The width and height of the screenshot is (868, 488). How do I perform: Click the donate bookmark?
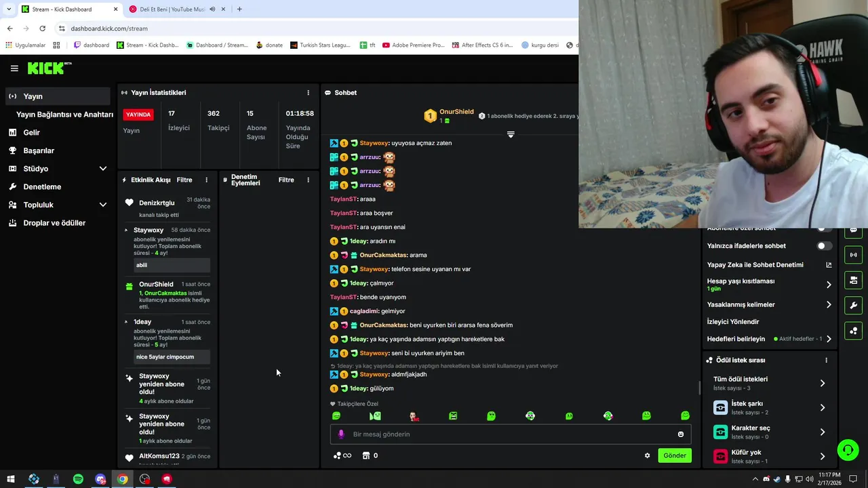click(x=269, y=45)
